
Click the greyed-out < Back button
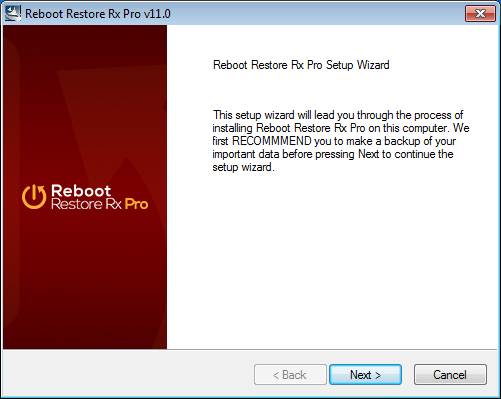click(290, 375)
